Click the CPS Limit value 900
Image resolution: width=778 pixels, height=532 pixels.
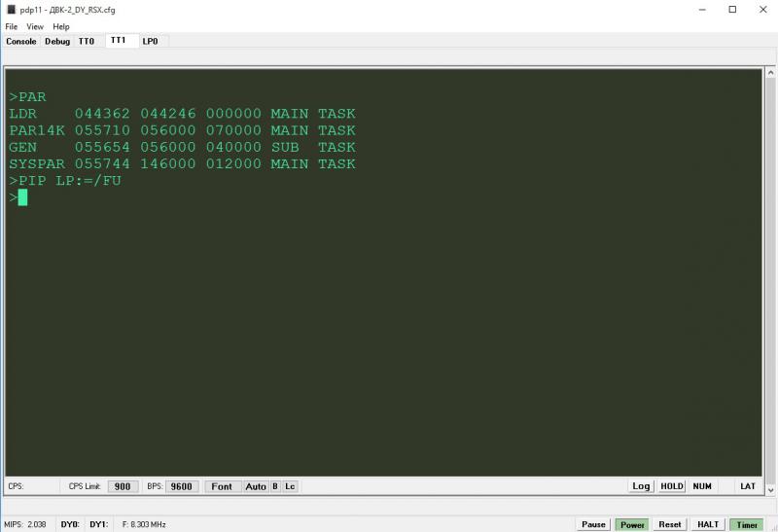click(x=122, y=486)
